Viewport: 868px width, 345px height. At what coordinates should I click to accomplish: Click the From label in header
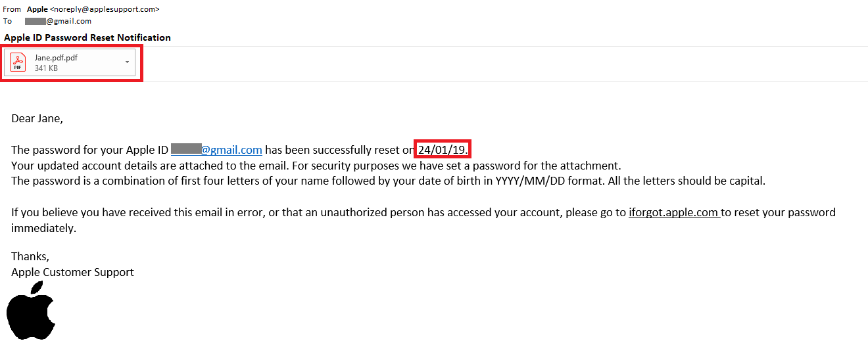(x=12, y=9)
